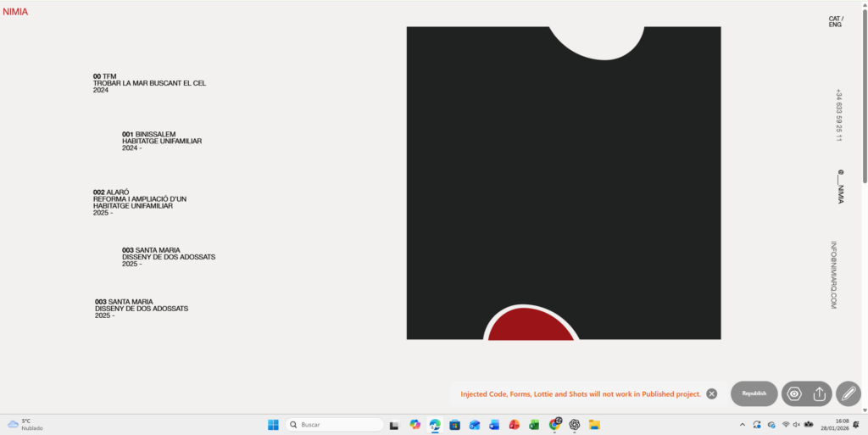868x435 pixels.
Task: Click the share upload icon
Action: [x=820, y=393]
